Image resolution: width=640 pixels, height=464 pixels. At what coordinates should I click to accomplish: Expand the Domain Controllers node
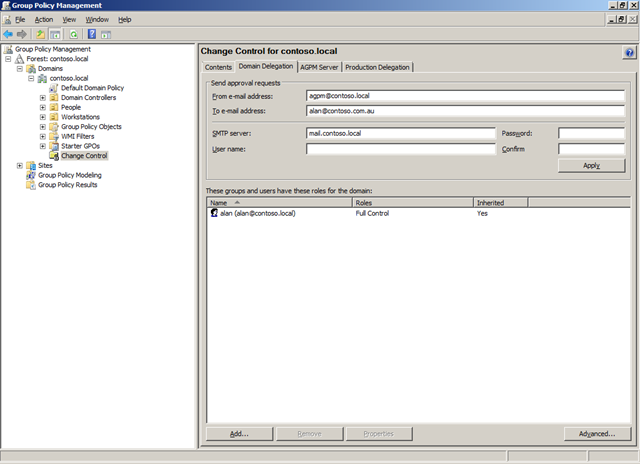click(x=43, y=98)
